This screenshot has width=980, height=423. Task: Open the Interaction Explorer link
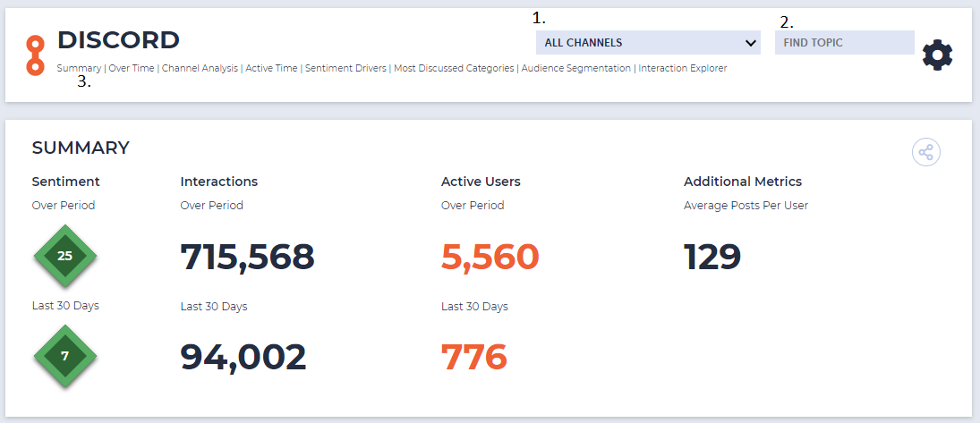pos(683,68)
